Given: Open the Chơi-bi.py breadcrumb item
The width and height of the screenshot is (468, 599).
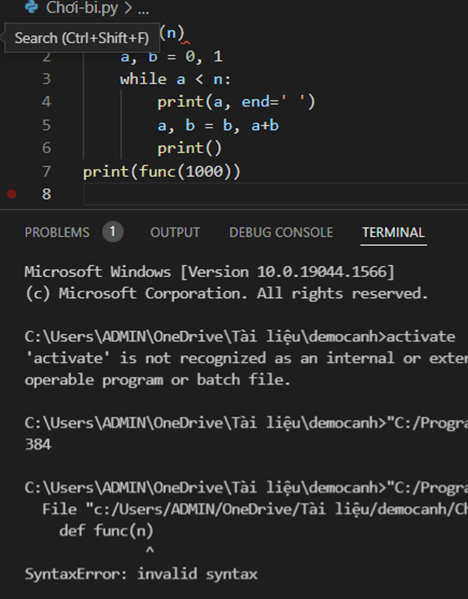Looking at the screenshot, I should point(82,8).
